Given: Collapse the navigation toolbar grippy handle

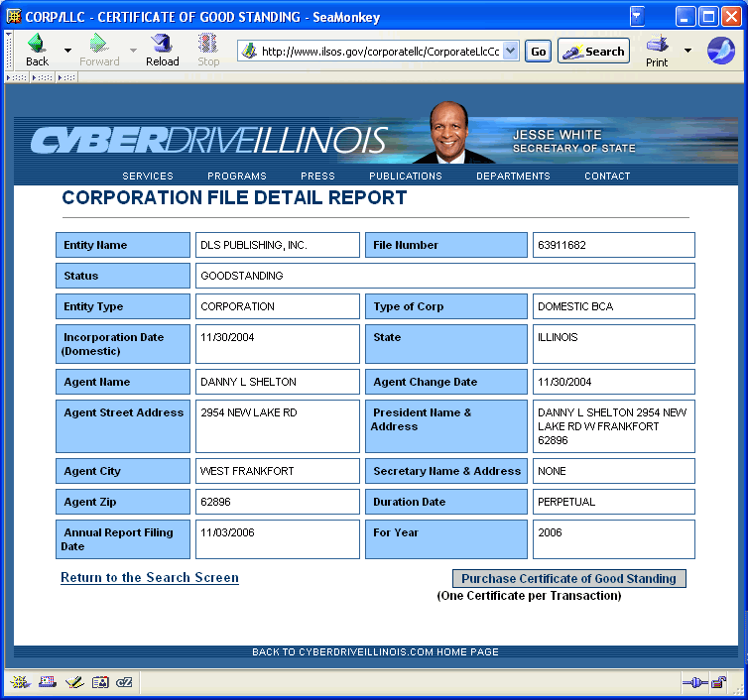Looking at the screenshot, I should pos(9,51).
